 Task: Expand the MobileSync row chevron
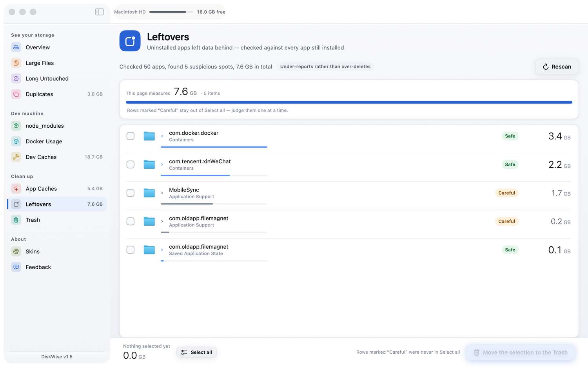162,193
